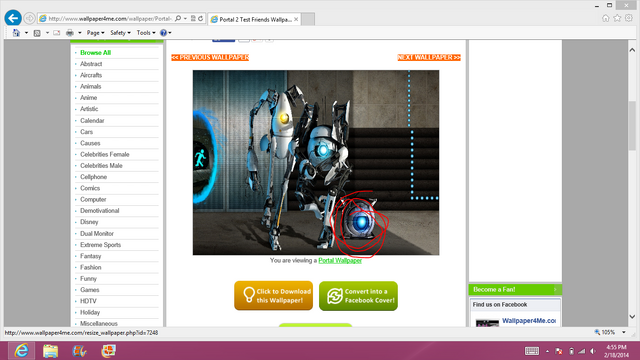Open the Demotivational category
This screenshot has width=640, height=360.
tap(100, 211)
